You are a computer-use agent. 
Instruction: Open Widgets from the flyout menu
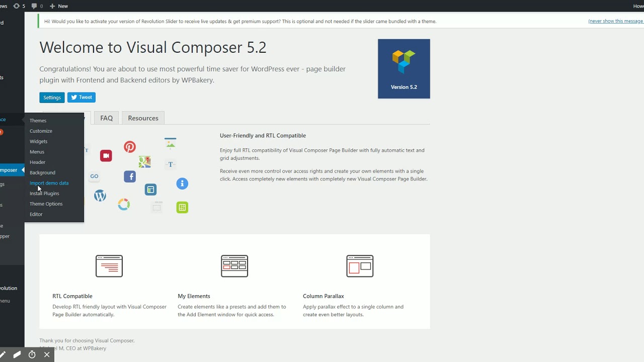tap(38, 141)
